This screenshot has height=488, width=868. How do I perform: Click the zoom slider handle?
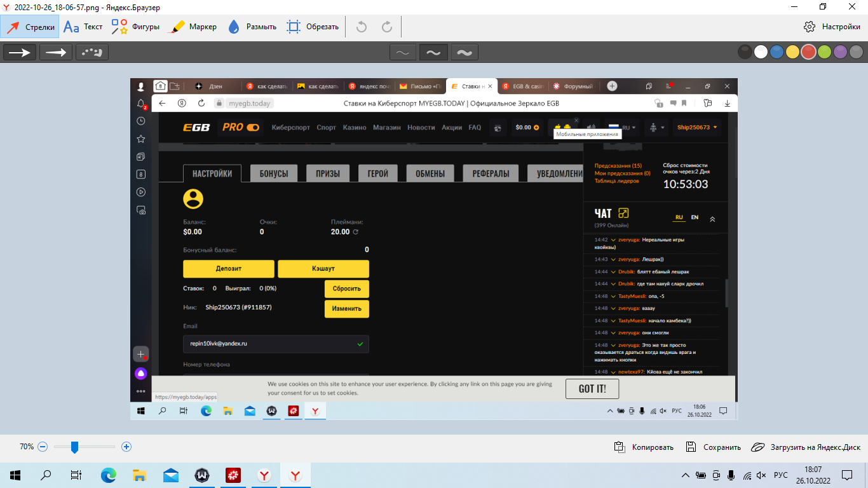pos(74,447)
